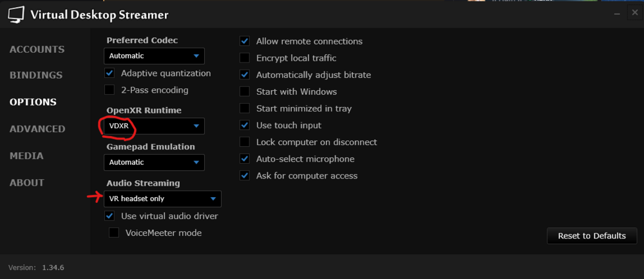Toggle Allow remote connections

click(245, 41)
